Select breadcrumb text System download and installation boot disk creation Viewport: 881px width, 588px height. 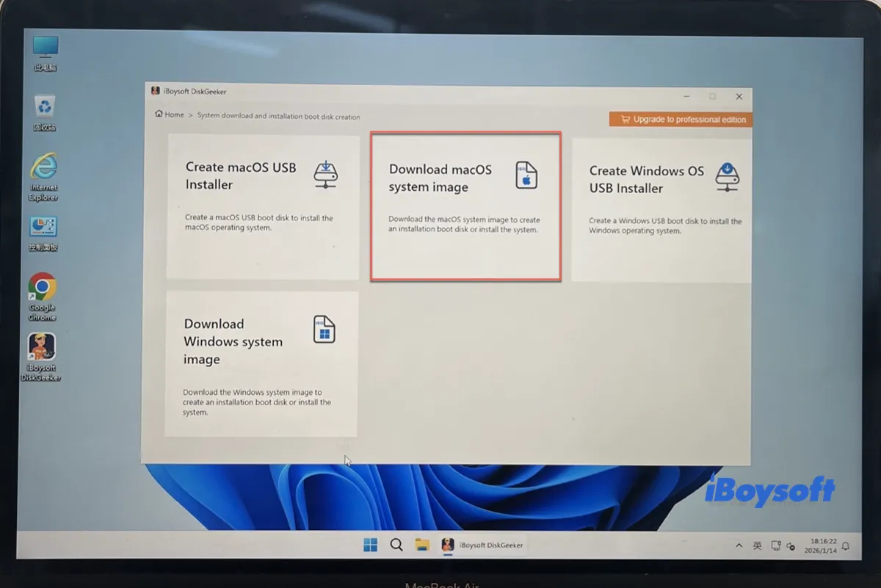click(x=278, y=116)
